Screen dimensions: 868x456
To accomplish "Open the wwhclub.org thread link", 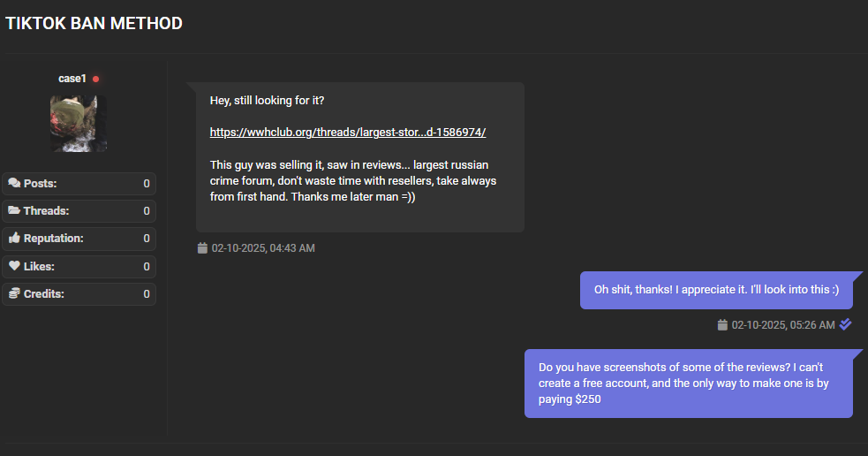I will pyautogui.click(x=348, y=133).
